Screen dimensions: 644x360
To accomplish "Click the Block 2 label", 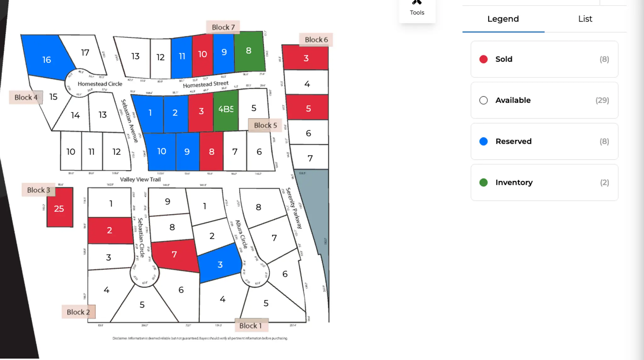I will (x=78, y=312).
